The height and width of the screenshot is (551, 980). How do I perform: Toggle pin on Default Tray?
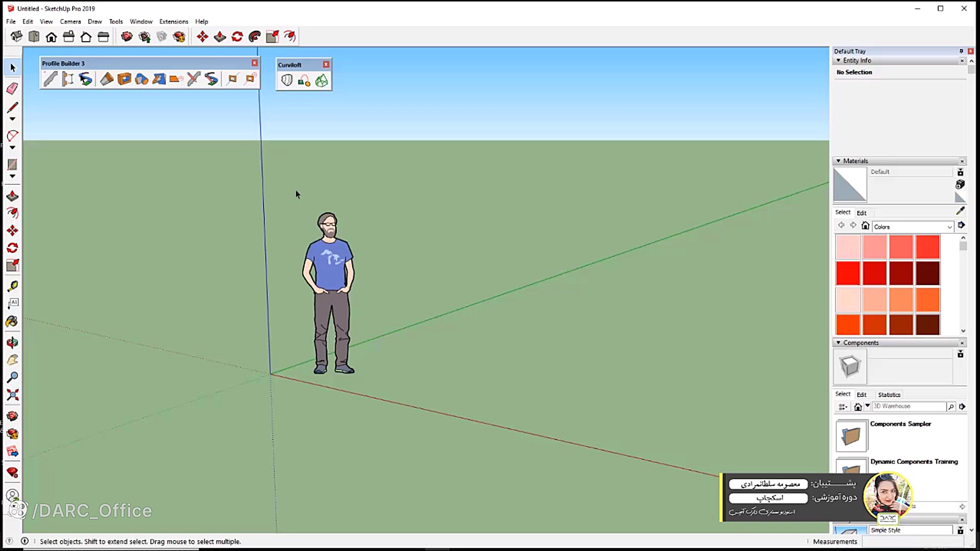point(961,51)
